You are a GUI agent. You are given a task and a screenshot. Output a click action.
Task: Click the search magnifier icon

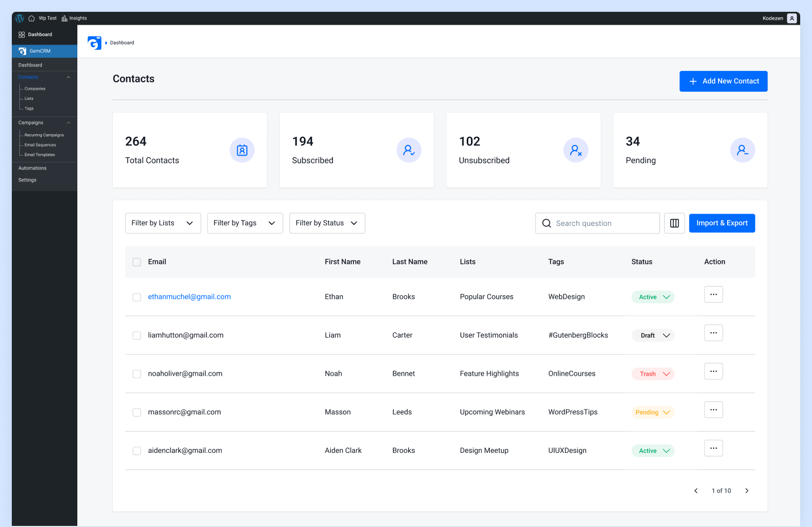tap(547, 223)
